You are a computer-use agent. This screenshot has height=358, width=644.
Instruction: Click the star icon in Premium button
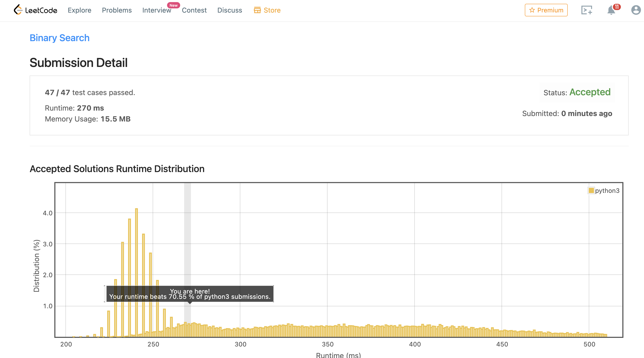click(x=532, y=10)
